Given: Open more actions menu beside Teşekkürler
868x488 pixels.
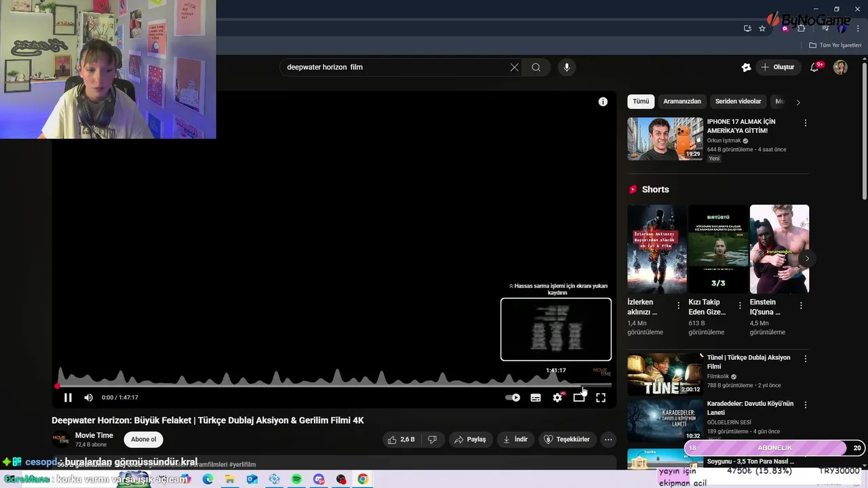Looking at the screenshot, I should coord(608,439).
